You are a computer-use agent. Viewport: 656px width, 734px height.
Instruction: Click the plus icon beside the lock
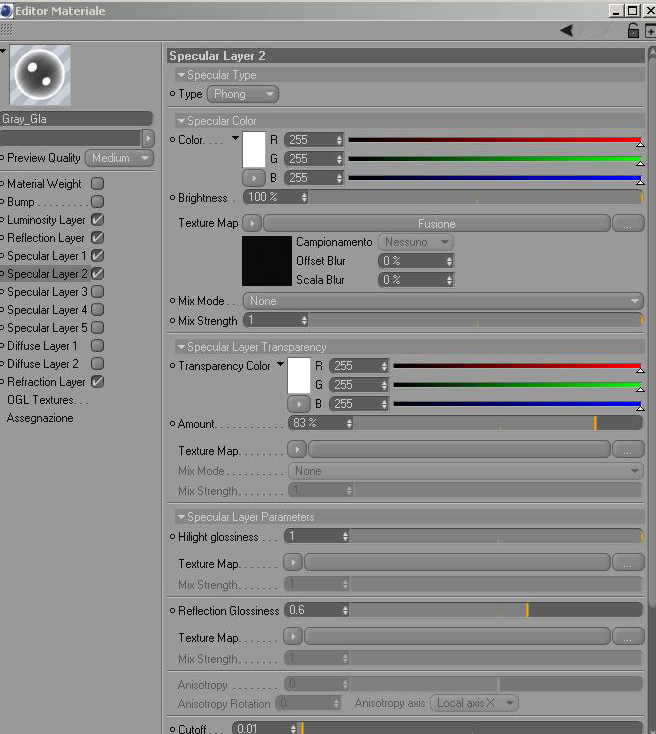[x=650, y=31]
